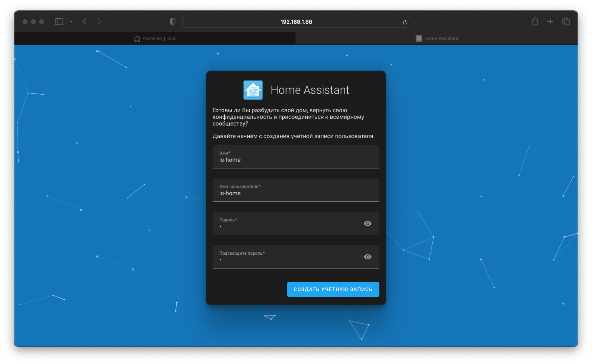Image resolution: width=592 pixels, height=364 pixels.
Task: Click the Portainer favicon in the tab
Action: (x=137, y=38)
